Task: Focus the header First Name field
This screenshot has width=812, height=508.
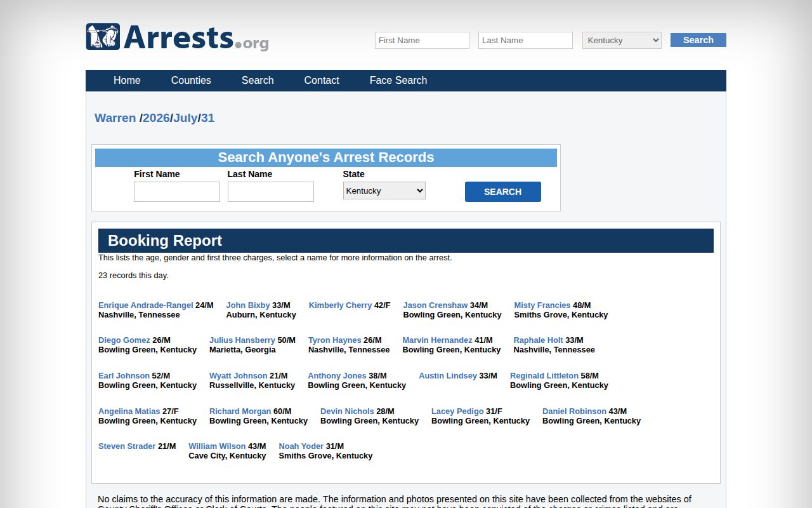Action: (422, 40)
